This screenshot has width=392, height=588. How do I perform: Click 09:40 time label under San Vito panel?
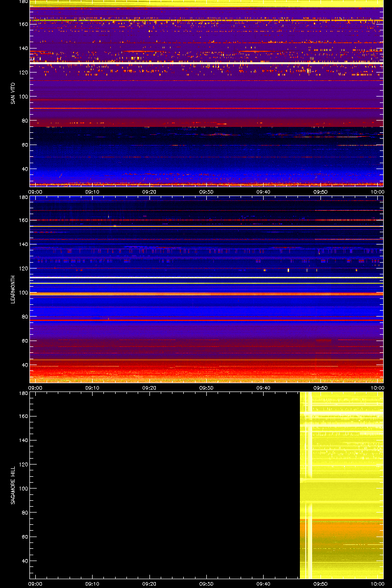point(264,192)
